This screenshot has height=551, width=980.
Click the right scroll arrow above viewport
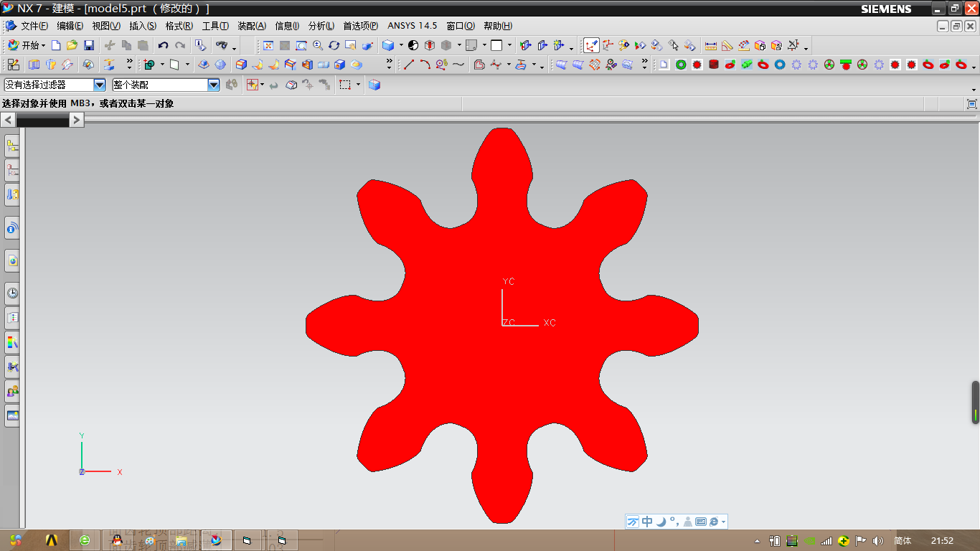click(x=77, y=120)
